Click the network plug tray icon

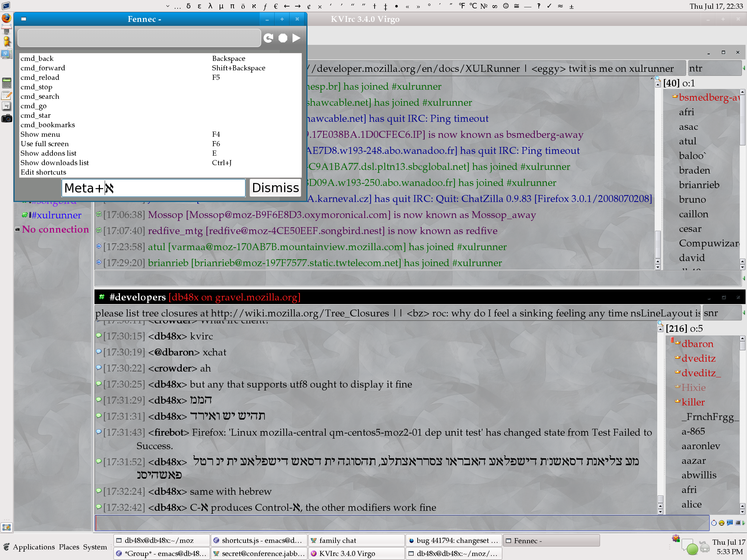(x=705, y=547)
